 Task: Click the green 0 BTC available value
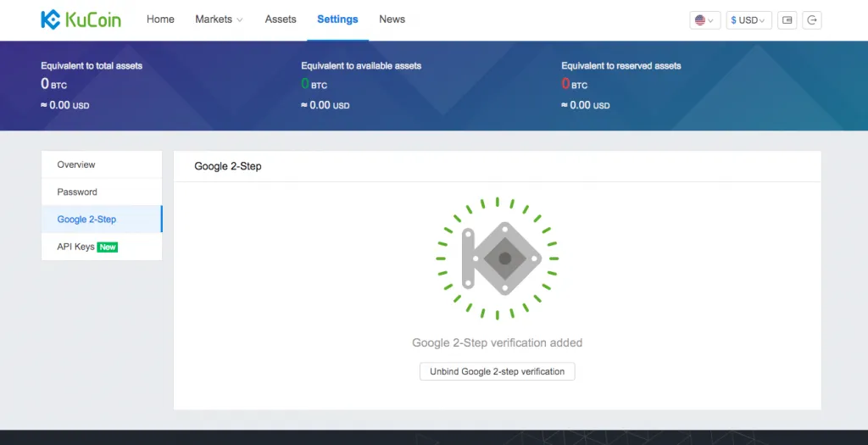314,84
